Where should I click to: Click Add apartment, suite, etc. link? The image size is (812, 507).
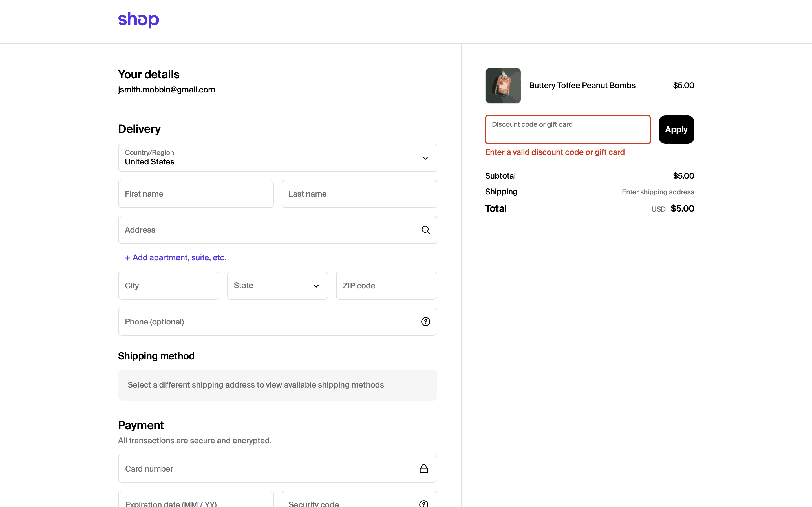coord(179,257)
